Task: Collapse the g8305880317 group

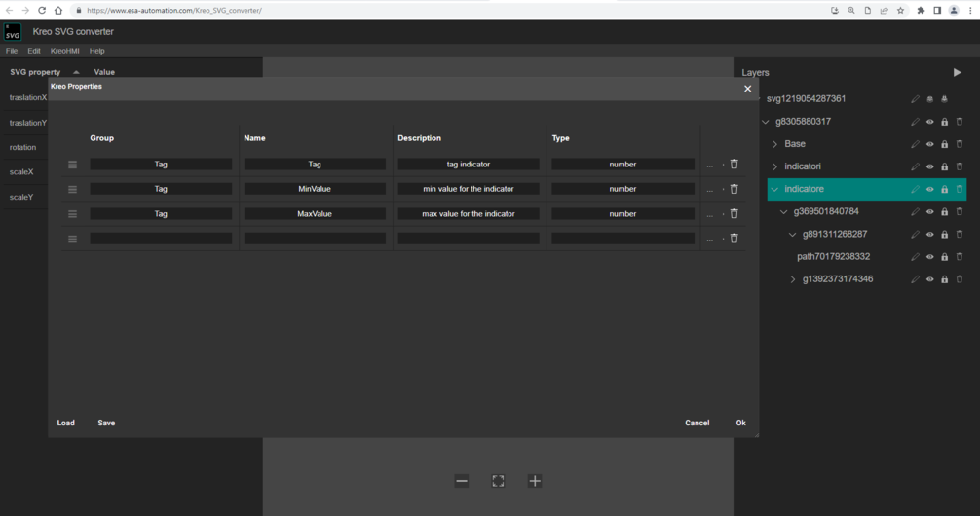Action: pyautogui.click(x=766, y=122)
